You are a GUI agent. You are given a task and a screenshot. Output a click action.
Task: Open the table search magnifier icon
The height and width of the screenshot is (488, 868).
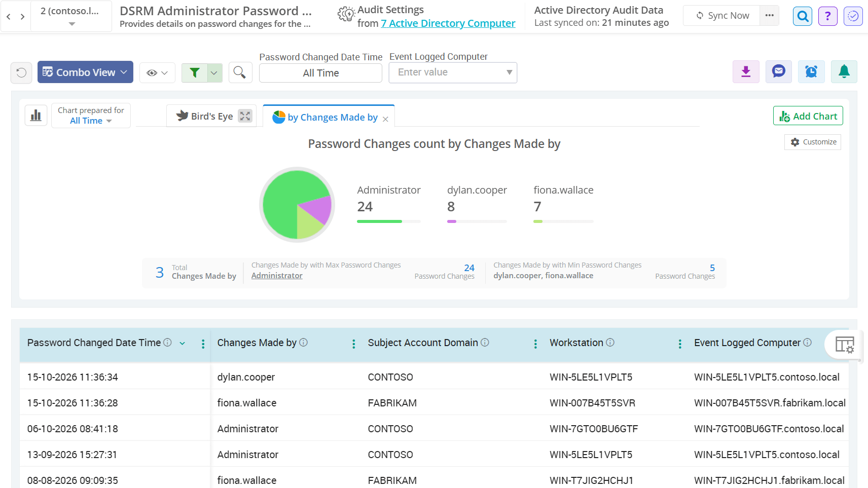[x=240, y=72]
